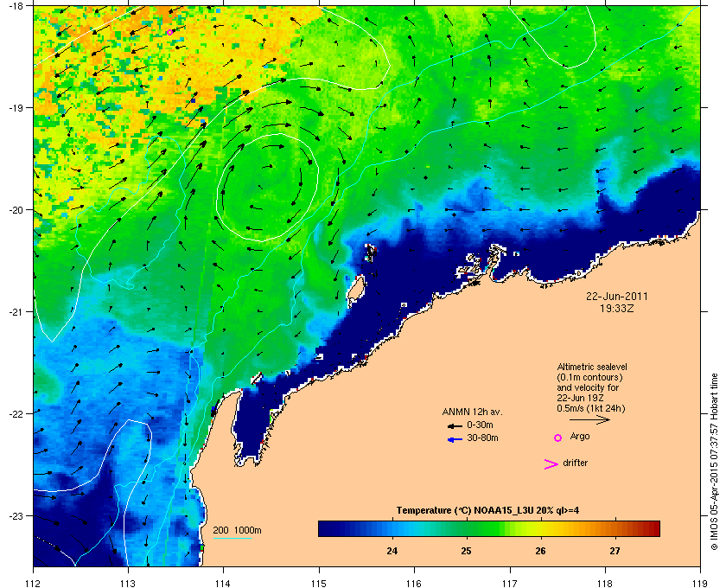
Task: Click the IMOS copyright timestamp text
Action: tap(714, 462)
